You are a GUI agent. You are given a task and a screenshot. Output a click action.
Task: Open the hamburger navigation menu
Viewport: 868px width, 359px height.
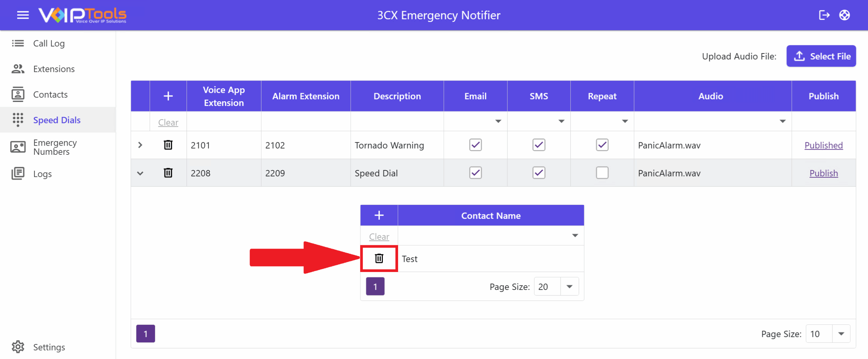23,15
